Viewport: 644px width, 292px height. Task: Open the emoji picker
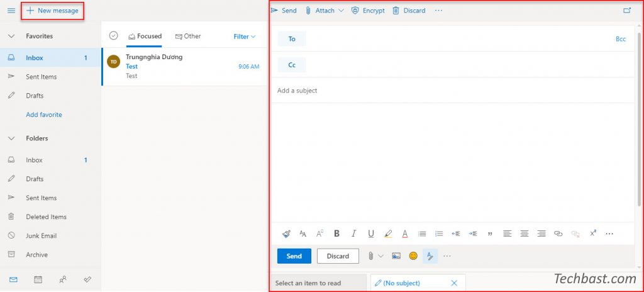point(413,255)
